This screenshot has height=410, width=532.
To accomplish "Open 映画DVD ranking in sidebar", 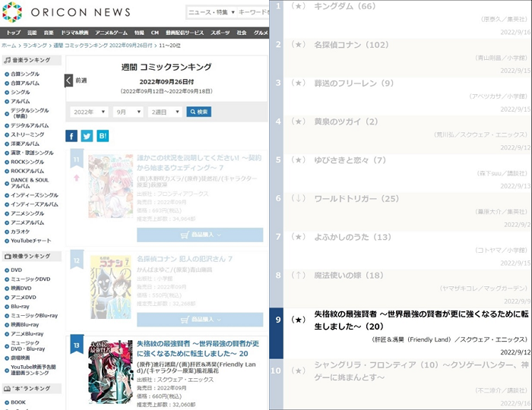I will (21, 289).
